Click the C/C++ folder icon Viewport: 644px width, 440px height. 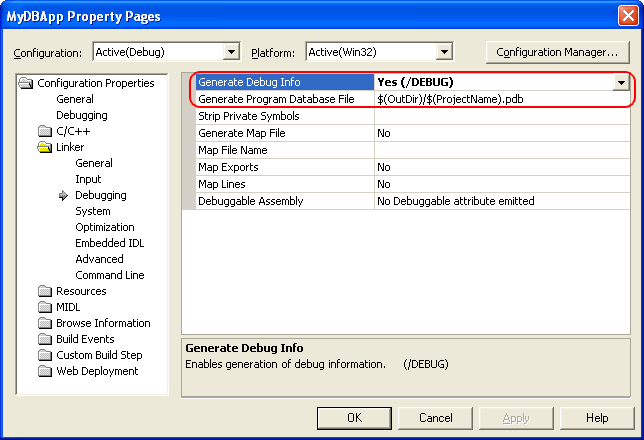click(45, 132)
